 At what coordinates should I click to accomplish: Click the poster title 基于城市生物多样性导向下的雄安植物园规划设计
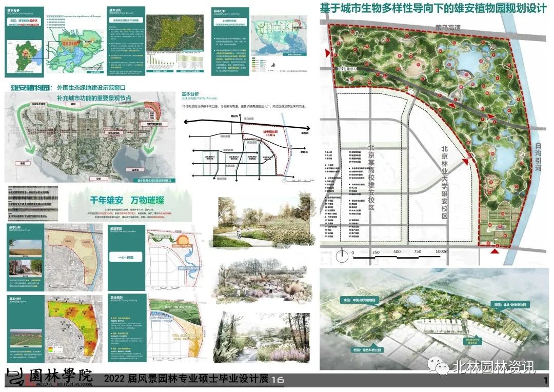coord(433,8)
